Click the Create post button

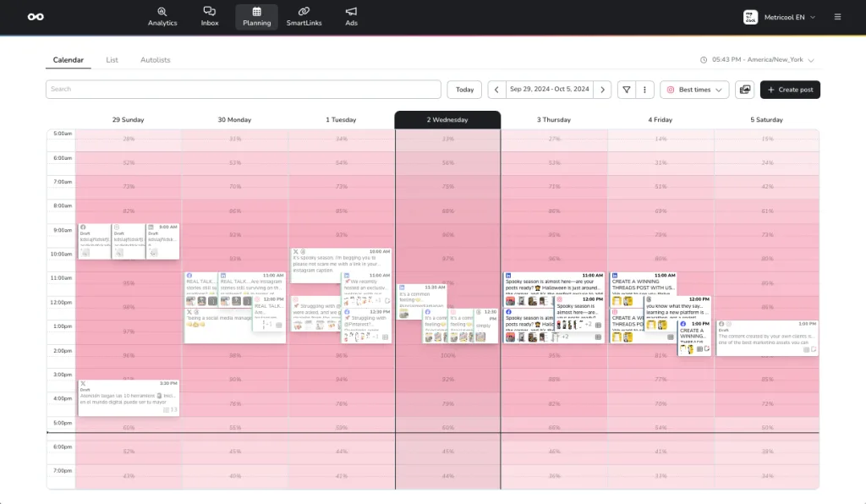(x=790, y=90)
